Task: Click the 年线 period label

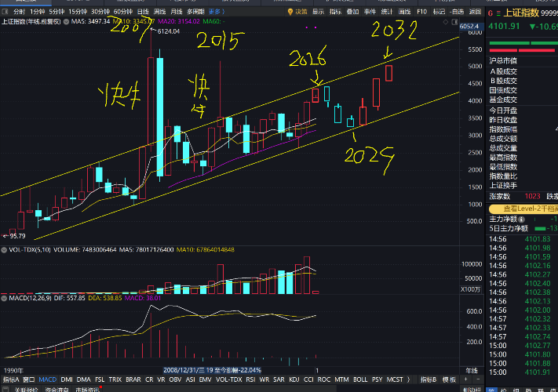Action: coord(472,370)
